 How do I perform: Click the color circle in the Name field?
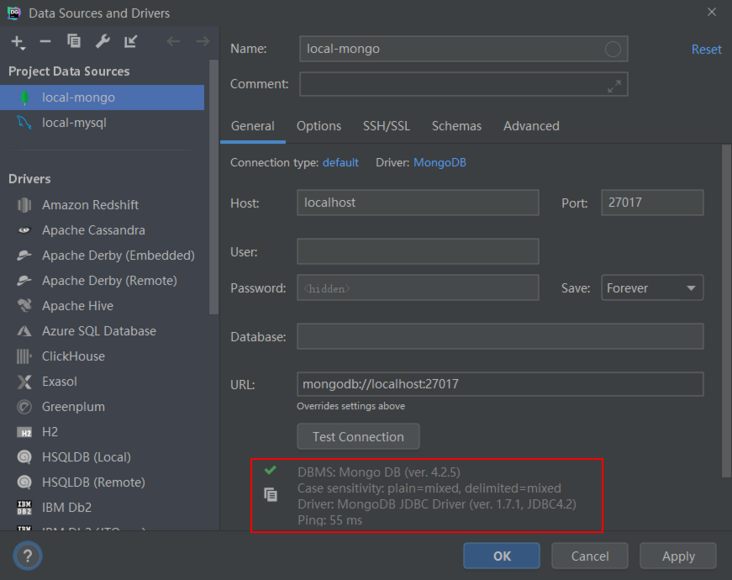pyautogui.click(x=613, y=49)
